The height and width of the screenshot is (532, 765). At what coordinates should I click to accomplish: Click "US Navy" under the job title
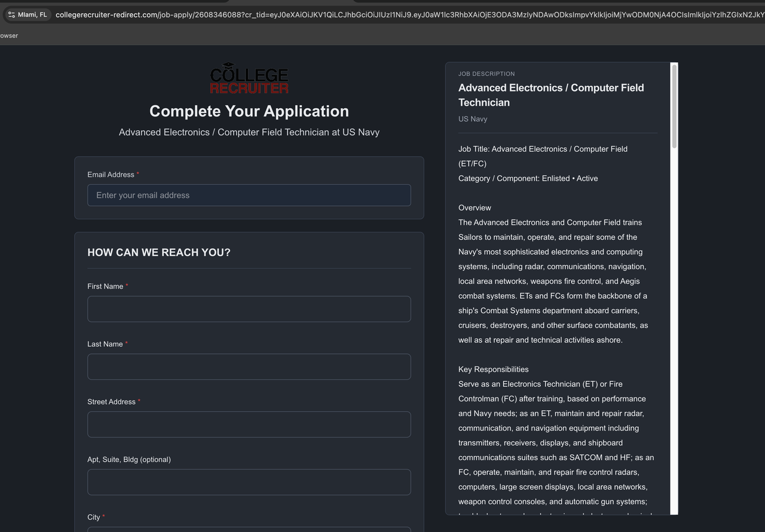(473, 119)
